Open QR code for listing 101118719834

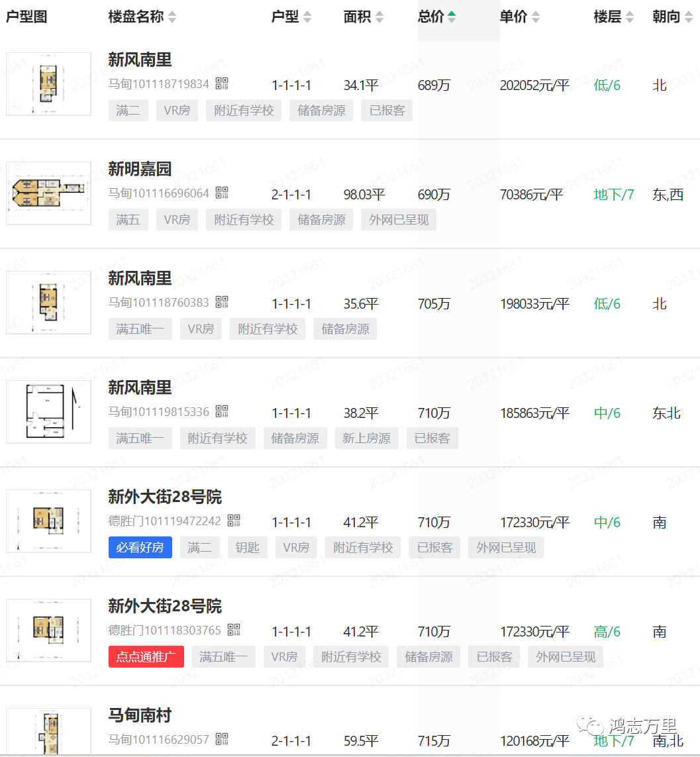coord(222,83)
